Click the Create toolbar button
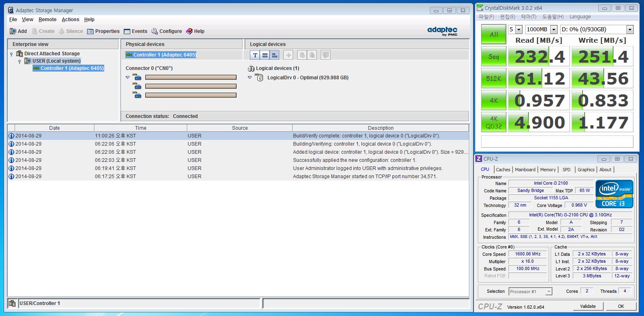 [x=43, y=31]
